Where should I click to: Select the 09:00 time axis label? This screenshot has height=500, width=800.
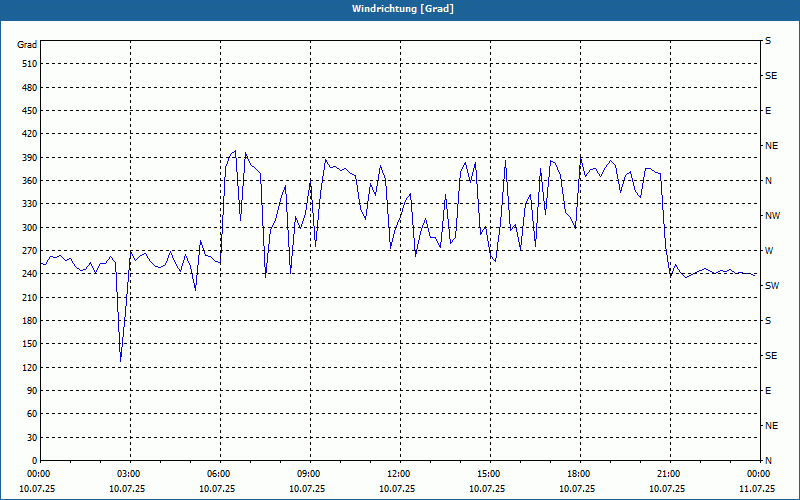click(x=310, y=474)
